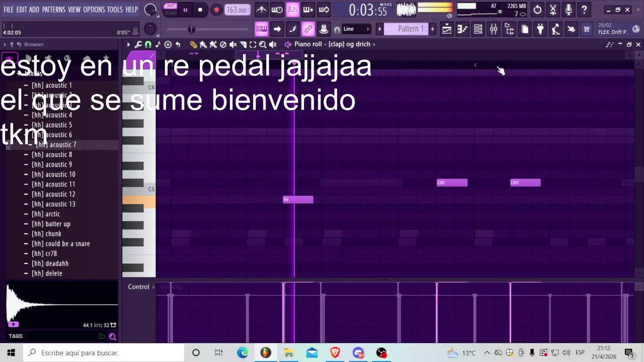Select the Zoom tool in Piano roll
Image resolution: width=644 pixels, height=362 pixels.
click(263, 44)
